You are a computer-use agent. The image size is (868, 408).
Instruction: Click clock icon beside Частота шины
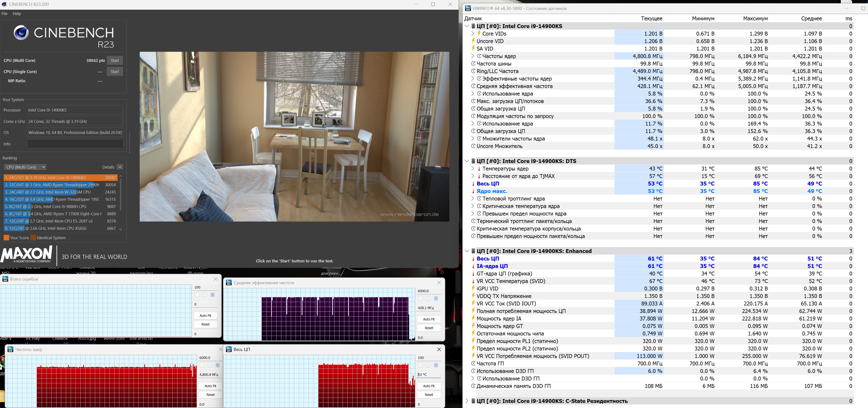coord(473,64)
